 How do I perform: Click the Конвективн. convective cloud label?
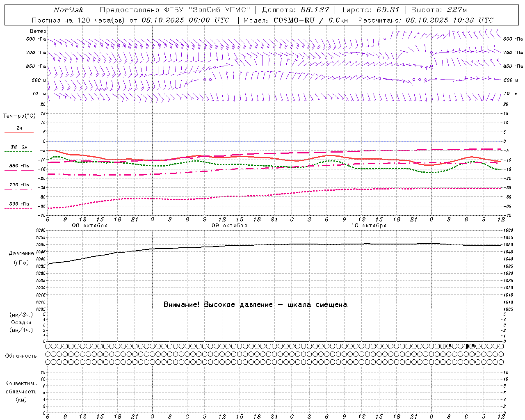tap(21, 383)
